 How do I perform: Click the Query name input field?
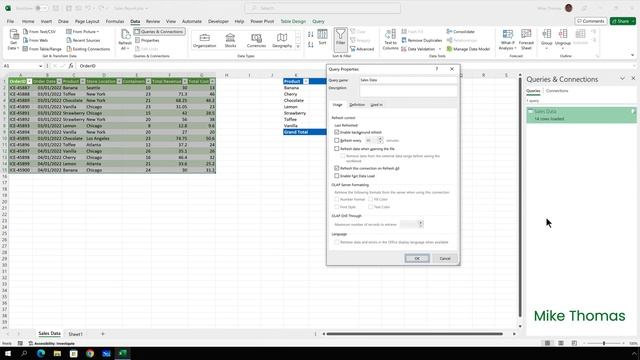click(x=408, y=80)
